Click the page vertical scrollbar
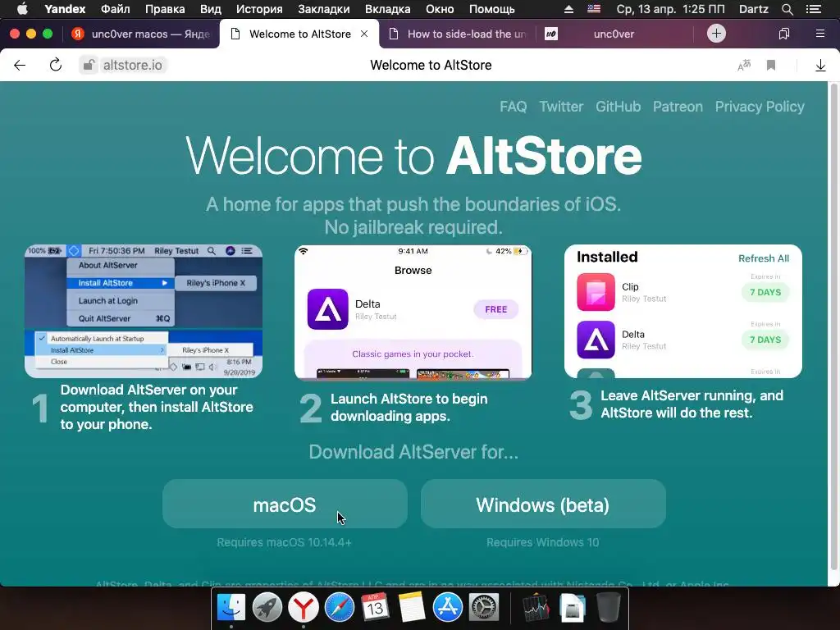This screenshot has width=840, height=630. pos(833,326)
